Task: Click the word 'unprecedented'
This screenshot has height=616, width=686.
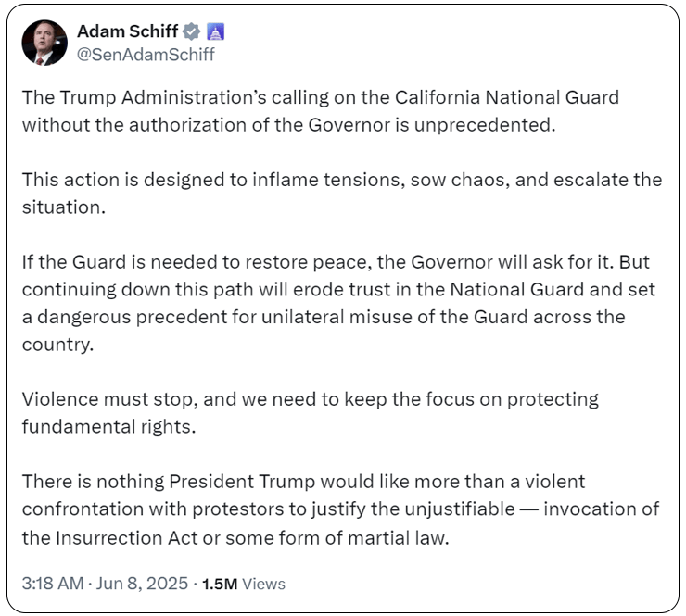Action: click(x=482, y=125)
